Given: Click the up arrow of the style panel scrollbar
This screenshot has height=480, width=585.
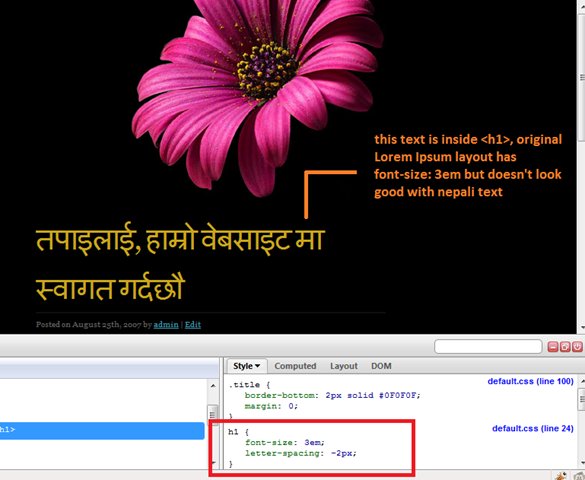Looking at the screenshot, I should [x=582, y=381].
